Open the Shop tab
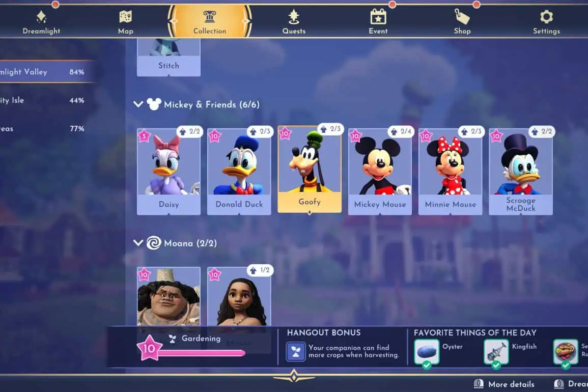The width and height of the screenshot is (588, 392). (462, 22)
